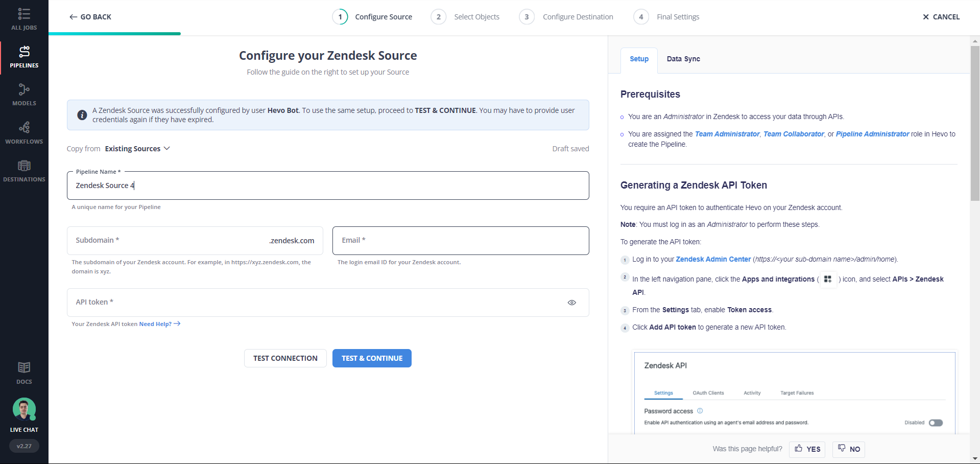The height and width of the screenshot is (464, 980).
Task: Click the Draft saved status text
Action: click(x=570, y=149)
